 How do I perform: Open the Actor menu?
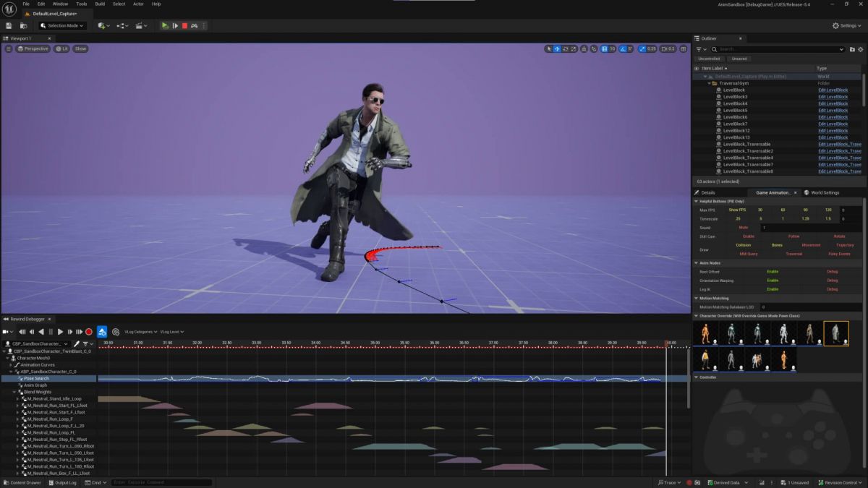click(138, 4)
